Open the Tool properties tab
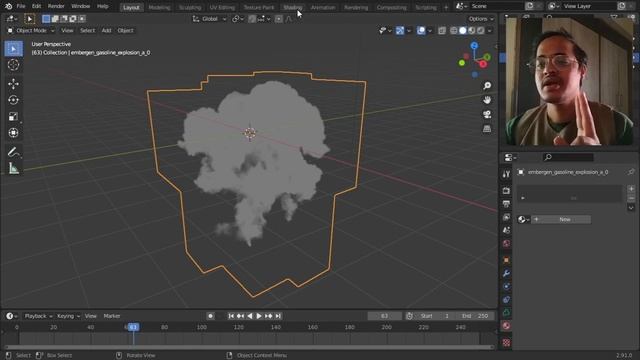Viewport: 640px width, 360px height. [507, 174]
